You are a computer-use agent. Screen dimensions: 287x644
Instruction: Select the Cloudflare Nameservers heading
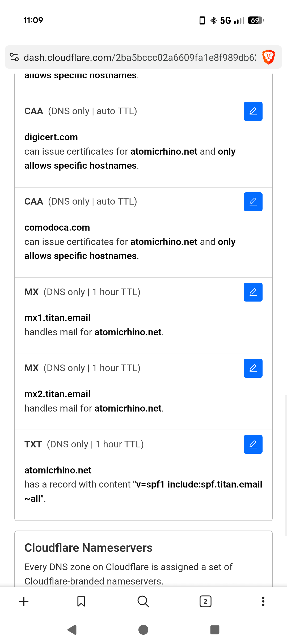(88, 548)
